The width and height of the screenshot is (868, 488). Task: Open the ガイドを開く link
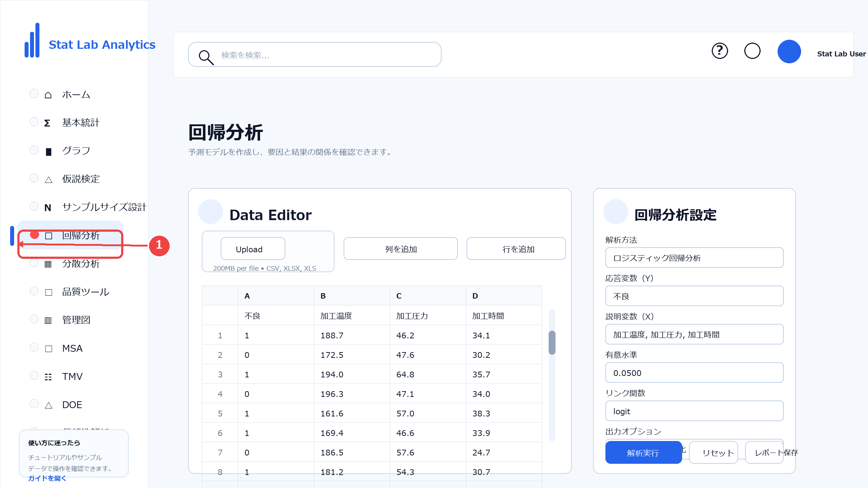[47, 478]
